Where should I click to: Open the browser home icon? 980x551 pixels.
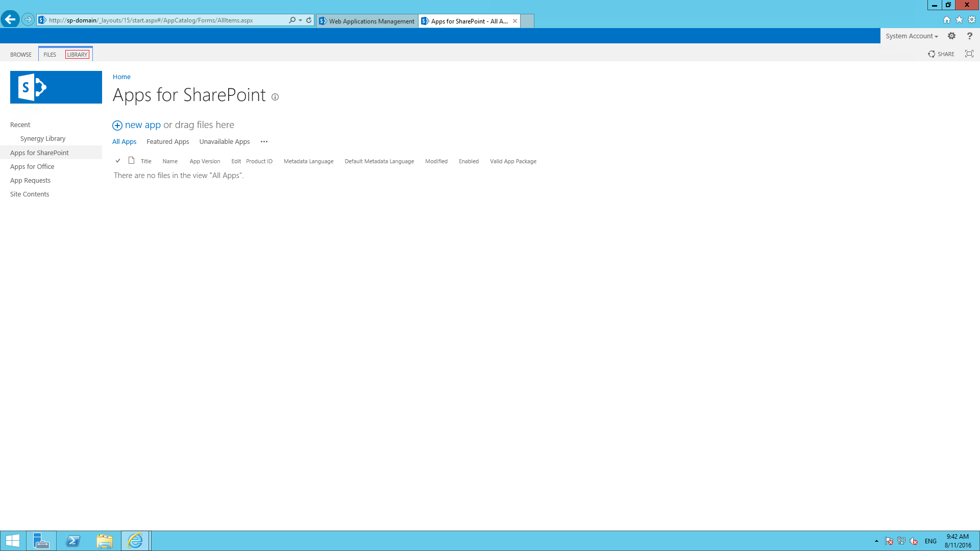coord(947,20)
